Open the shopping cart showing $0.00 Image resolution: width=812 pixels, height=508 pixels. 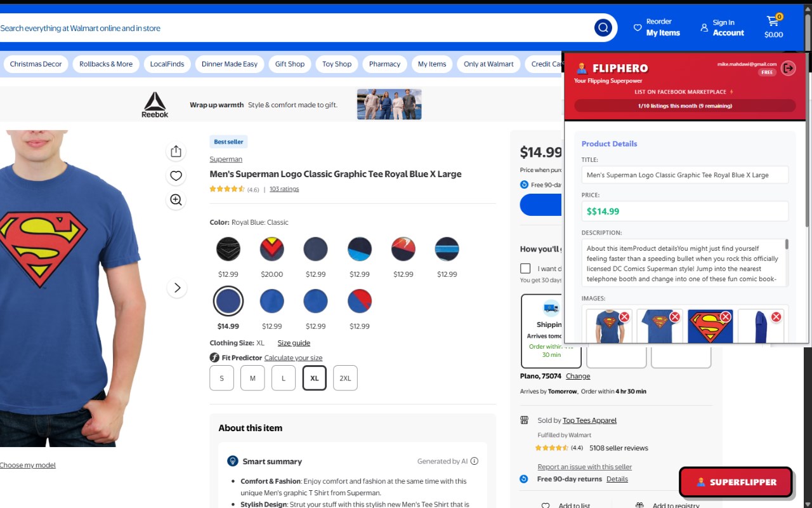tap(774, 27)
